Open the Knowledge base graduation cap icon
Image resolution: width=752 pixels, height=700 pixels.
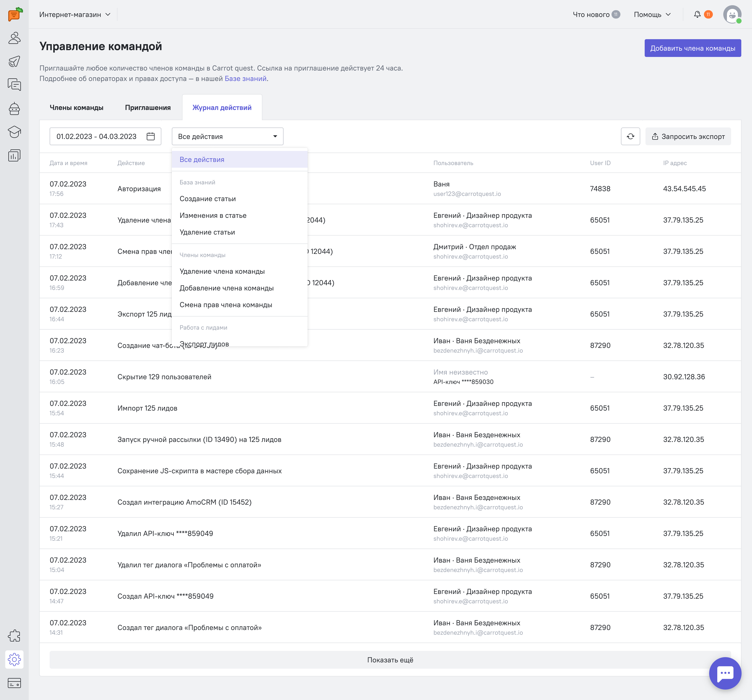(14, 132)
